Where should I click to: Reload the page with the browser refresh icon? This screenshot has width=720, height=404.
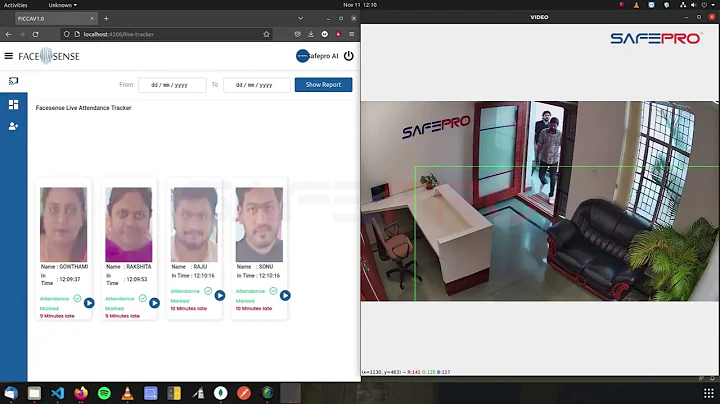tap(35, 34)
